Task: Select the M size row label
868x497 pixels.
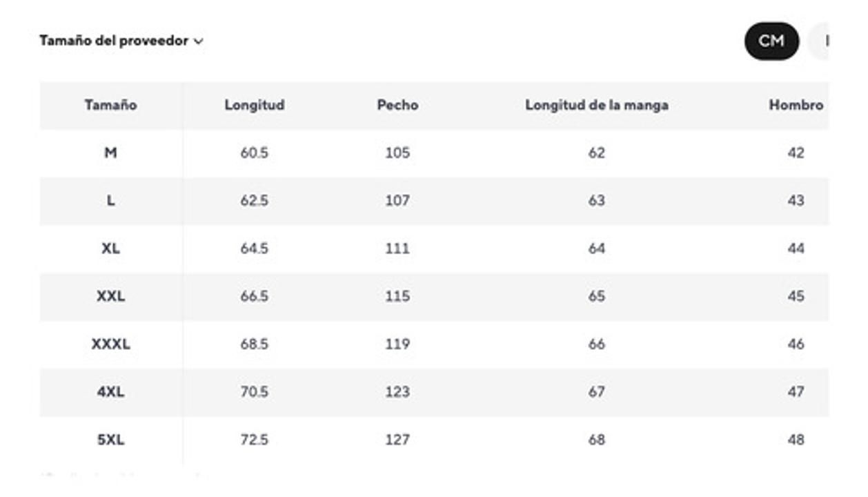Action: (110, 153)
